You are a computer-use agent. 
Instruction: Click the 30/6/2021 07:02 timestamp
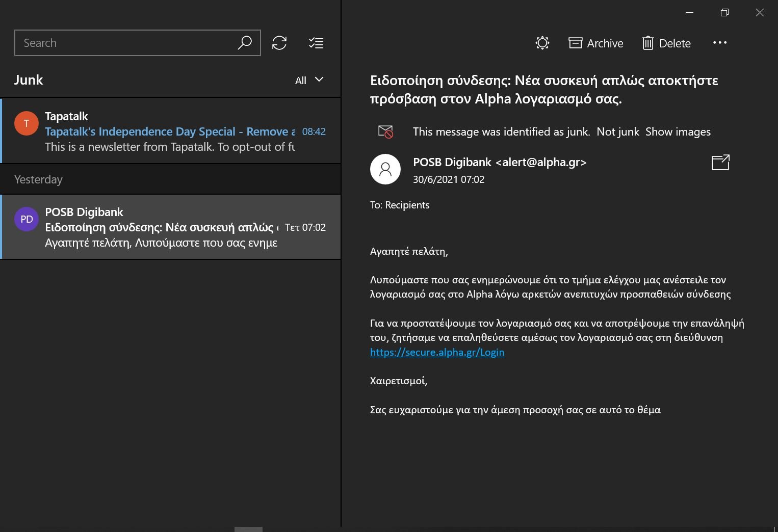449,179
